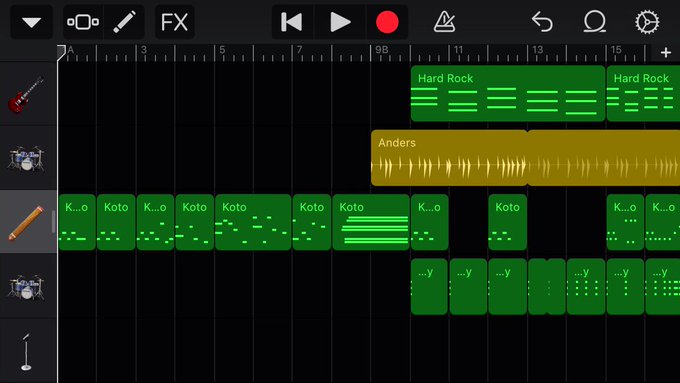
Task: Select the long Koto chord region
Action: click(x=371, y=222)
